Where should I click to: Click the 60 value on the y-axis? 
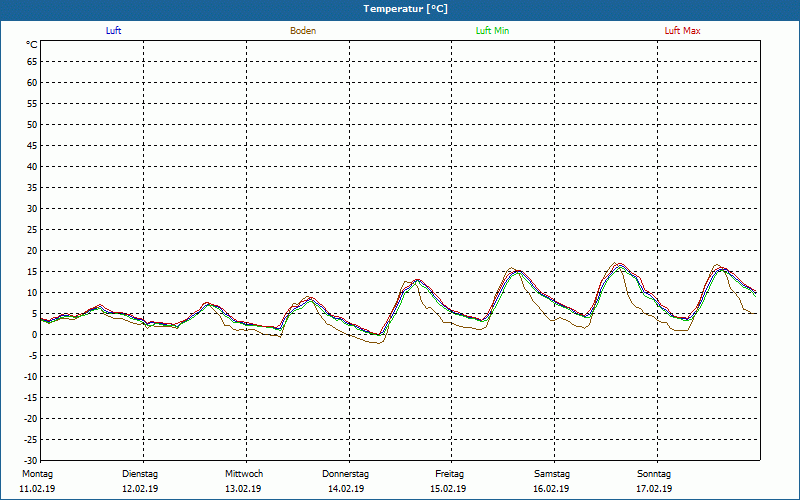pyautogui.click(x=32, y=83)
